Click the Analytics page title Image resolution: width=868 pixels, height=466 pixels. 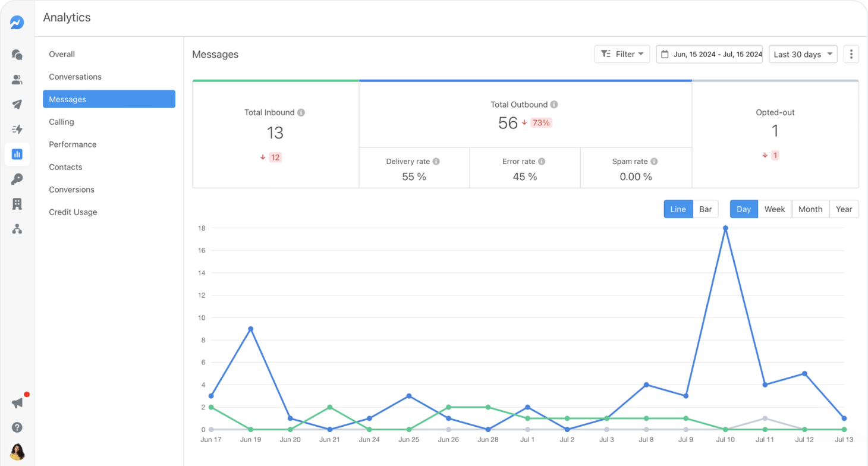coord(67,18)
